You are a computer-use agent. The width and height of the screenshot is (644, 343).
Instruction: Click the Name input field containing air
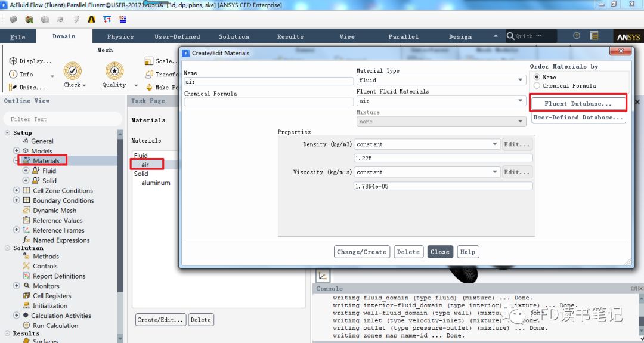[268, 81]
